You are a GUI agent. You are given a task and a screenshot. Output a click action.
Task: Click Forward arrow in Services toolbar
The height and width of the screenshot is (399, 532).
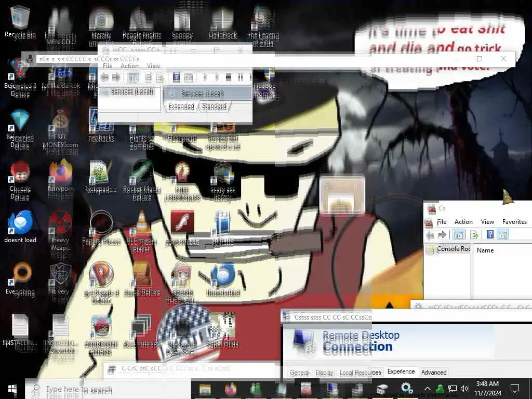pyautogui.click(x=116, y=78)
